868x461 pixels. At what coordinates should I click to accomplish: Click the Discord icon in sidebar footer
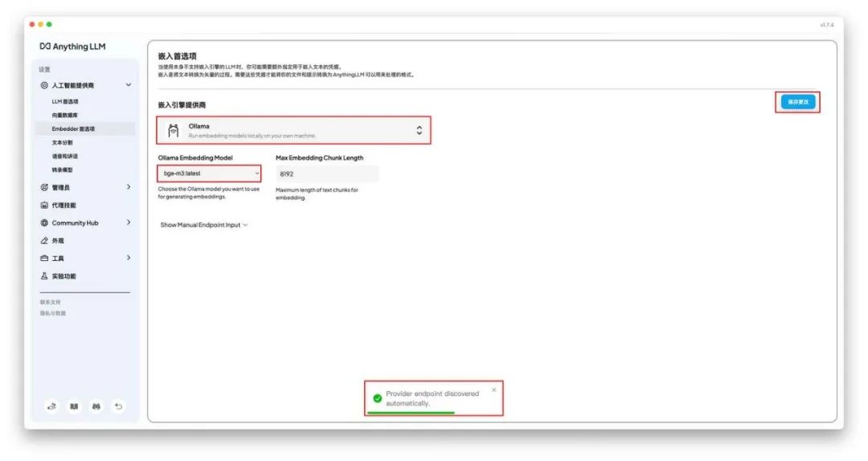point(96,406)
